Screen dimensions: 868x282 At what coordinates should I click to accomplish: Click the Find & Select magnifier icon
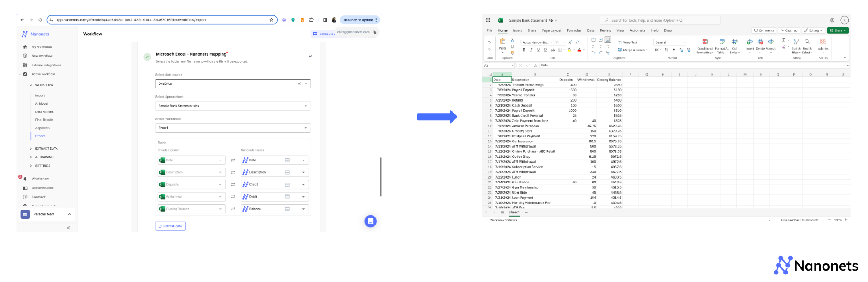tap(807, 42)
